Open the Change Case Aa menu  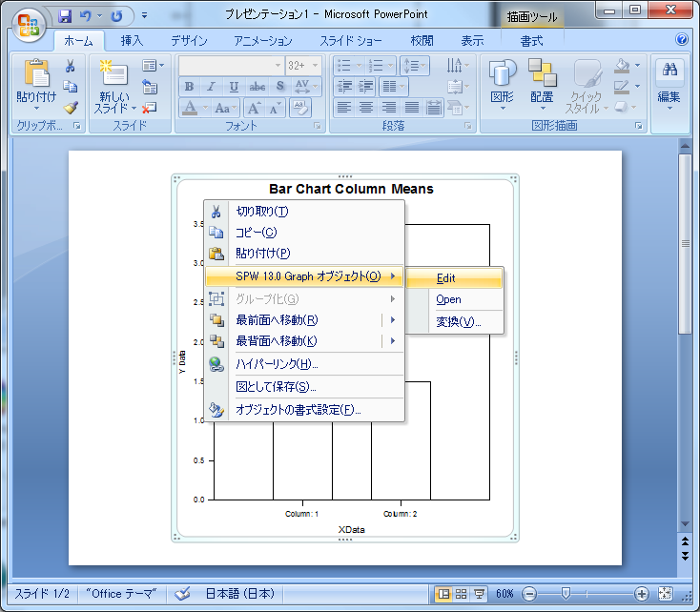225,108
